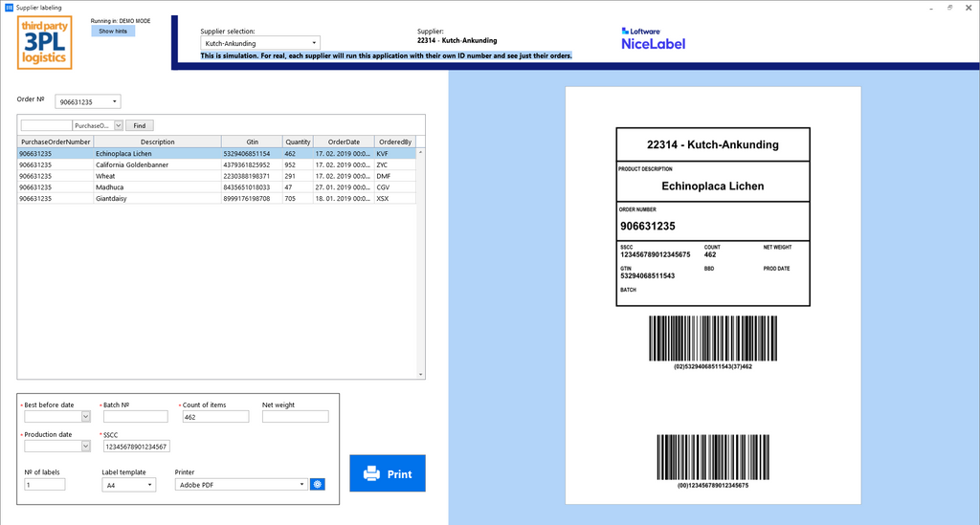Select the Wheat row
This screenshot has width=980, height=525.
pos(216,176)
